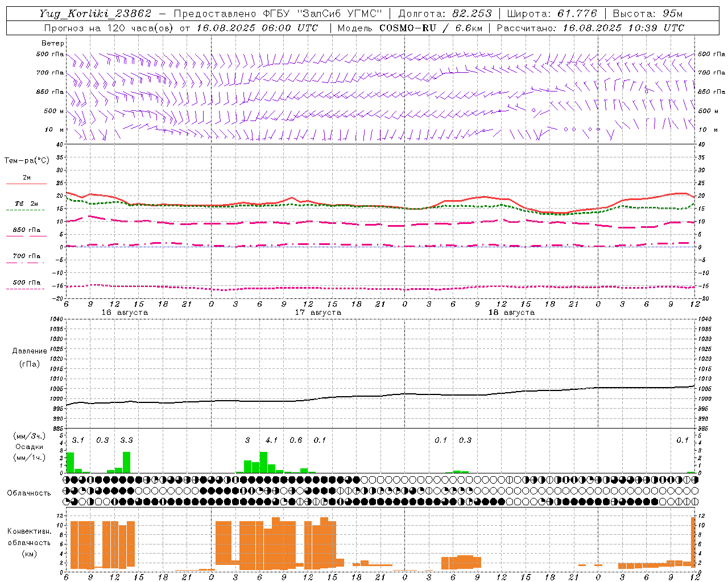This screenshot has width=728, height=582.
Task: Click the precipitation value 0.6
Action: click(296, 440)
